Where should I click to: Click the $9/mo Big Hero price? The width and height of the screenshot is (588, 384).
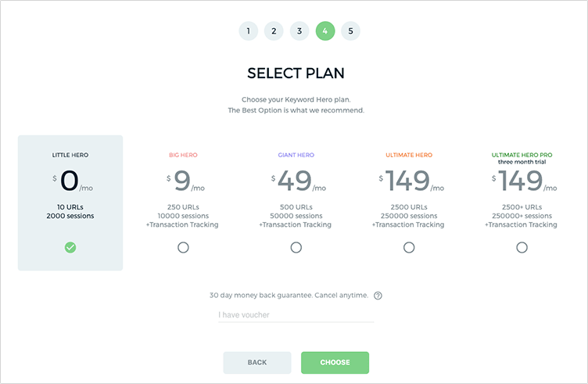click(184, 181)
